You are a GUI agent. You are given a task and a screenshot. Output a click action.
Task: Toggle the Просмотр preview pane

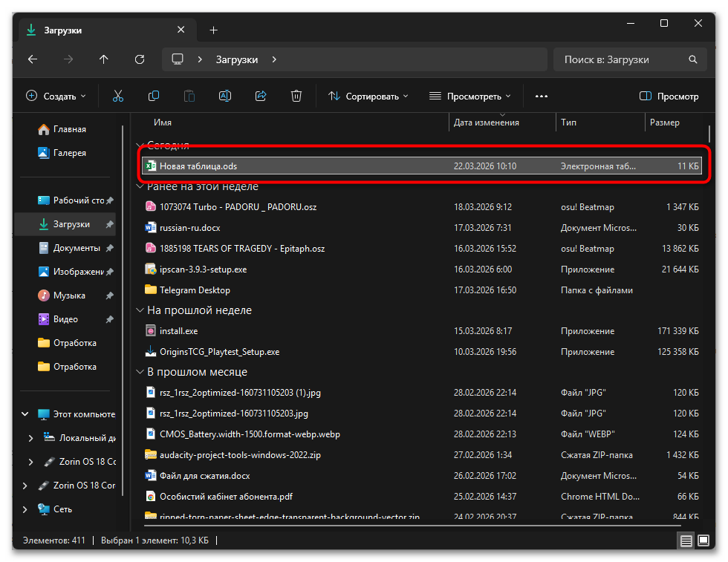pos(669,96)
